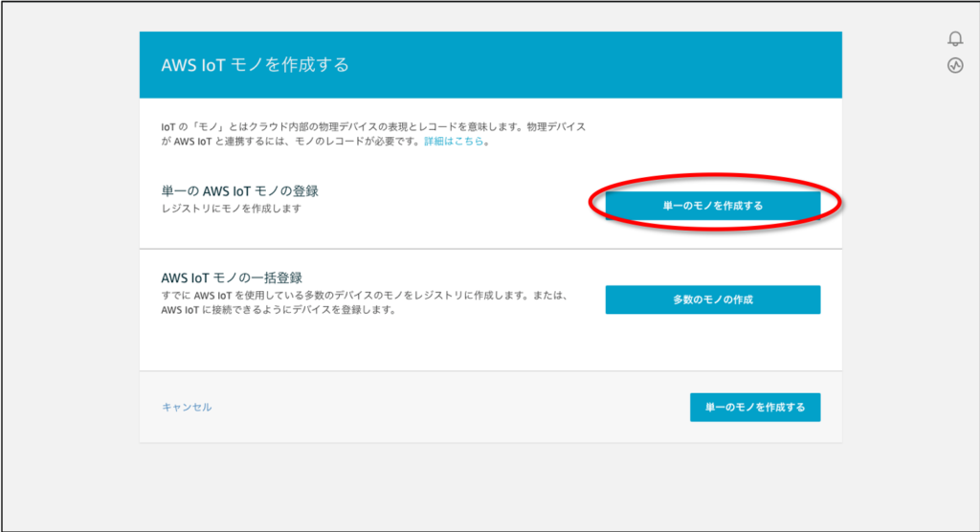
Task: Open the bell notifications icon
Action: pos(955,39)
